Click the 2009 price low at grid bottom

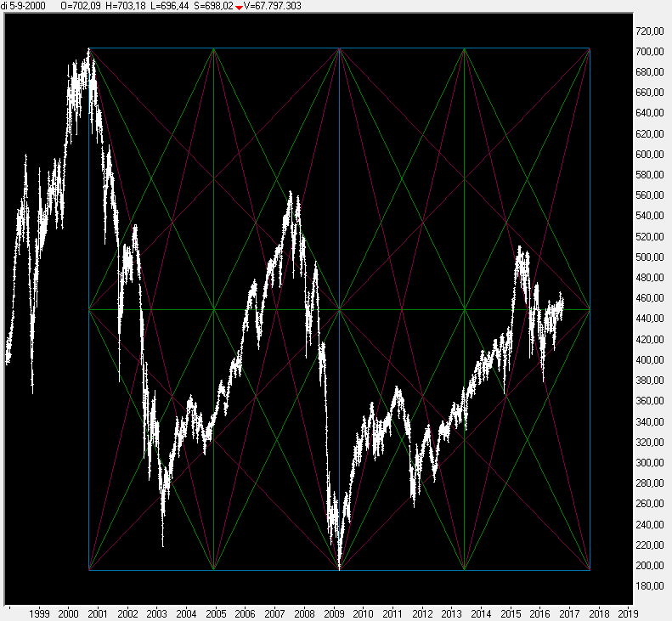tap(340, 567)
